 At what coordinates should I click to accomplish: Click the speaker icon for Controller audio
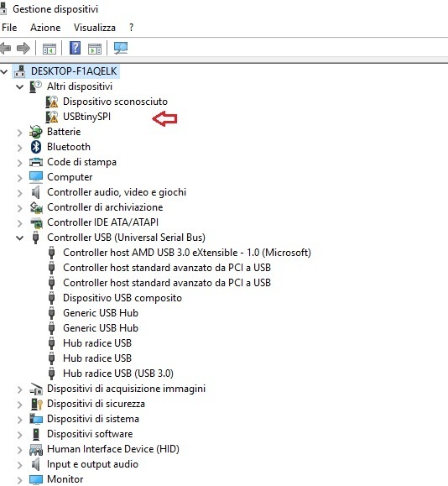pos(35,192)
